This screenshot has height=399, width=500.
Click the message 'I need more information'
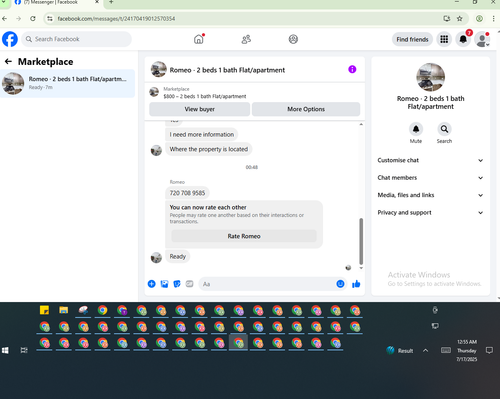202,134
